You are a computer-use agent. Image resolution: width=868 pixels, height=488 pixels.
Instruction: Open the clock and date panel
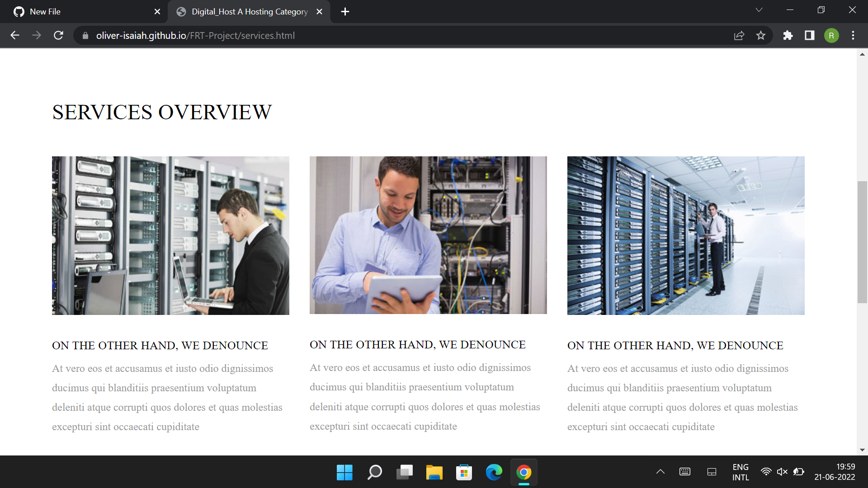(x=835, y=472)
